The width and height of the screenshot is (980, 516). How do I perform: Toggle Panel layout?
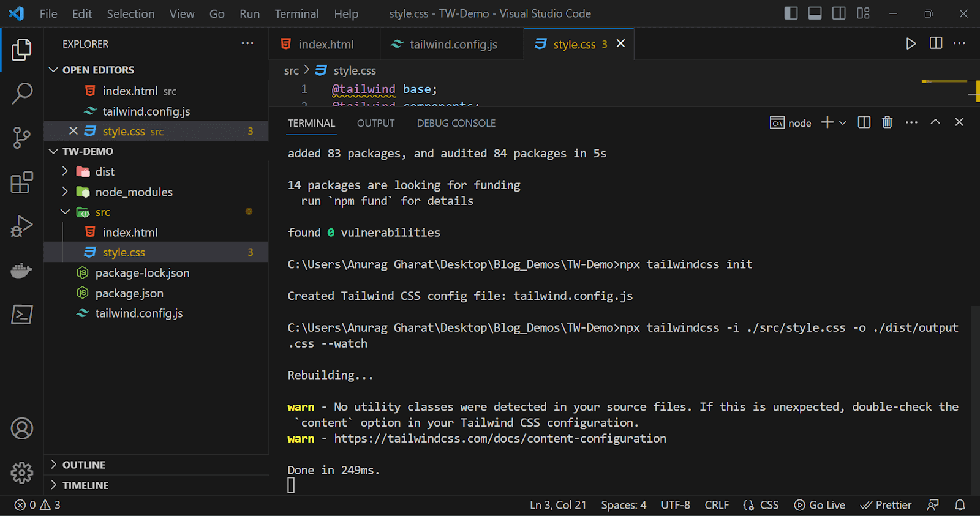pos(815,13)
